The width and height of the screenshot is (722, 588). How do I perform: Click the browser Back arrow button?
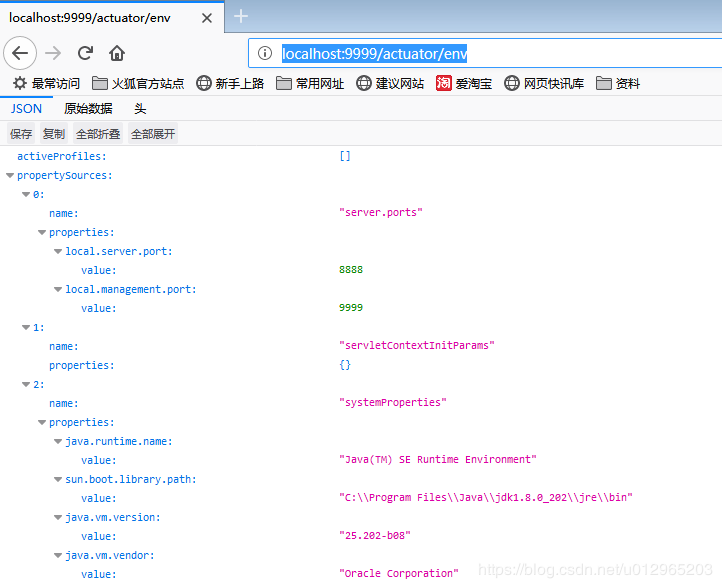pyautogui.click(x=22, y=53)
